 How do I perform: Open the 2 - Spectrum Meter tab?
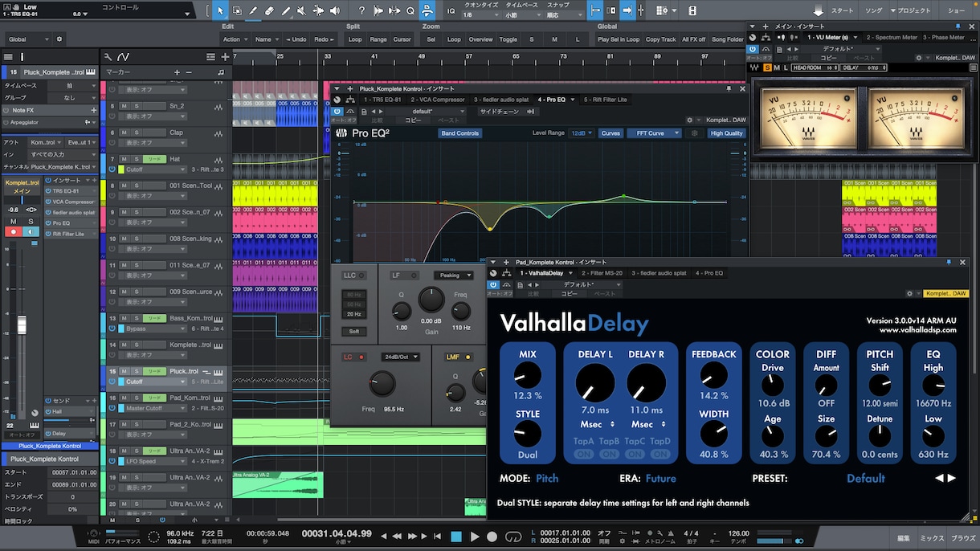pos(892,37)
